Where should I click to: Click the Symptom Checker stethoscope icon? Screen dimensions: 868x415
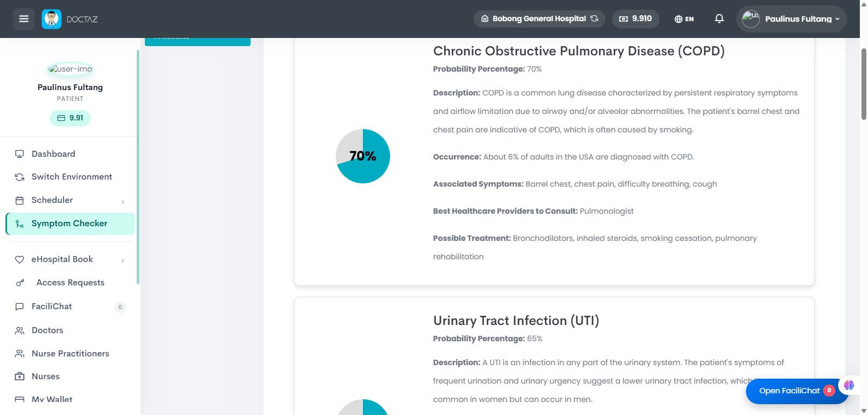[20, 224]
